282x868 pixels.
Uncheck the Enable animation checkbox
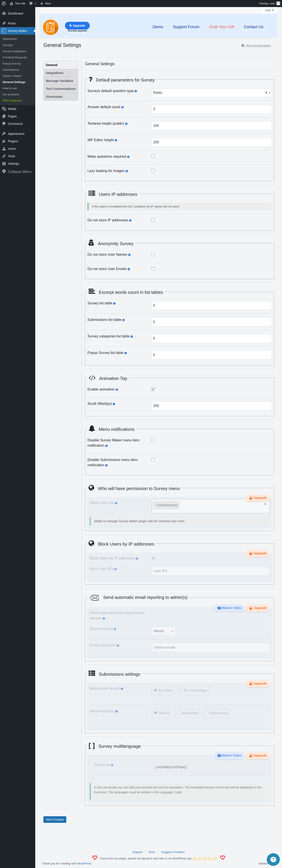(x=153, y=389)
